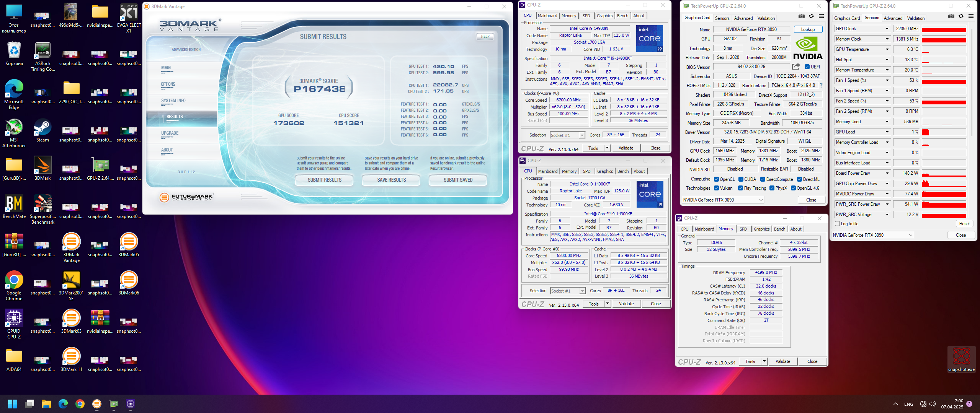Open the 3DMark Vantage desktop shortcut

click(x=72, y=247)
